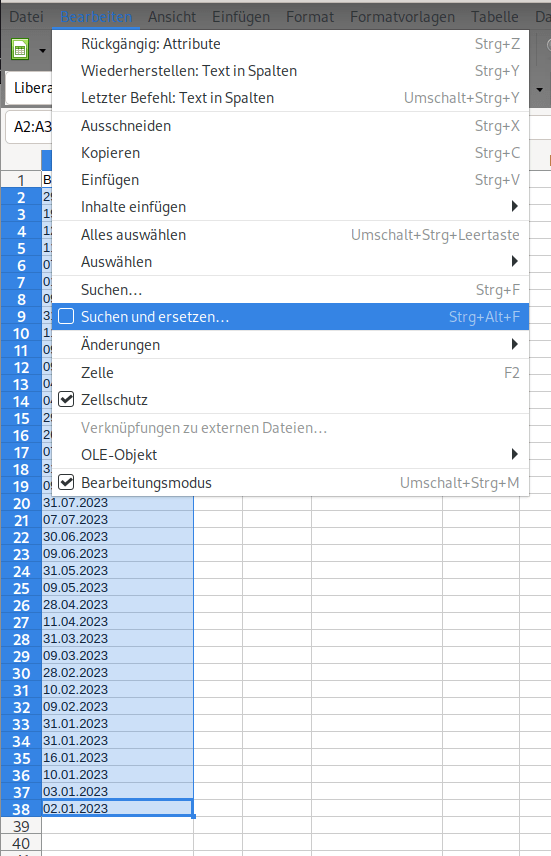Close the open Bearbeiten menu

(97, 17)
